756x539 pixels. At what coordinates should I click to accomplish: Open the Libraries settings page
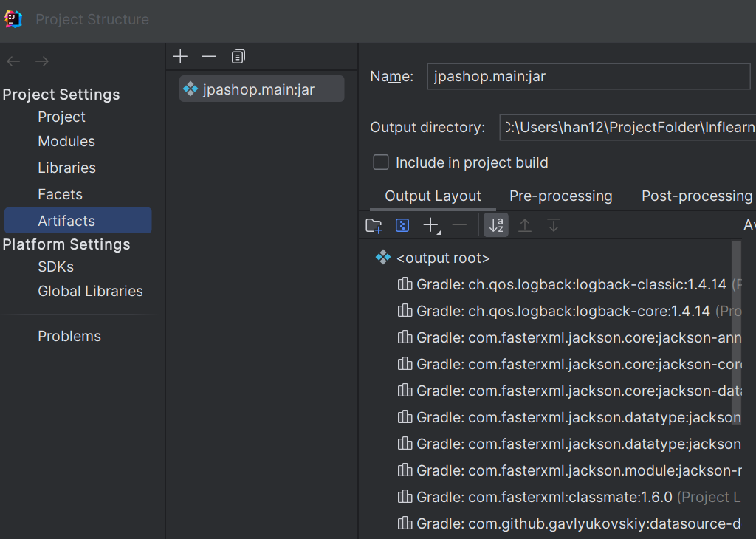coord(66,168)
